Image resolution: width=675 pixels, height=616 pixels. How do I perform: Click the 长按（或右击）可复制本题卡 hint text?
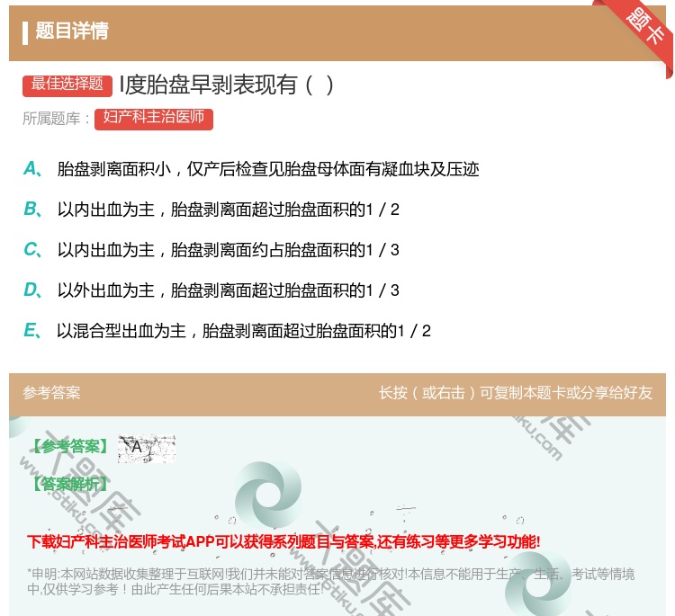(x=516, y=393)
